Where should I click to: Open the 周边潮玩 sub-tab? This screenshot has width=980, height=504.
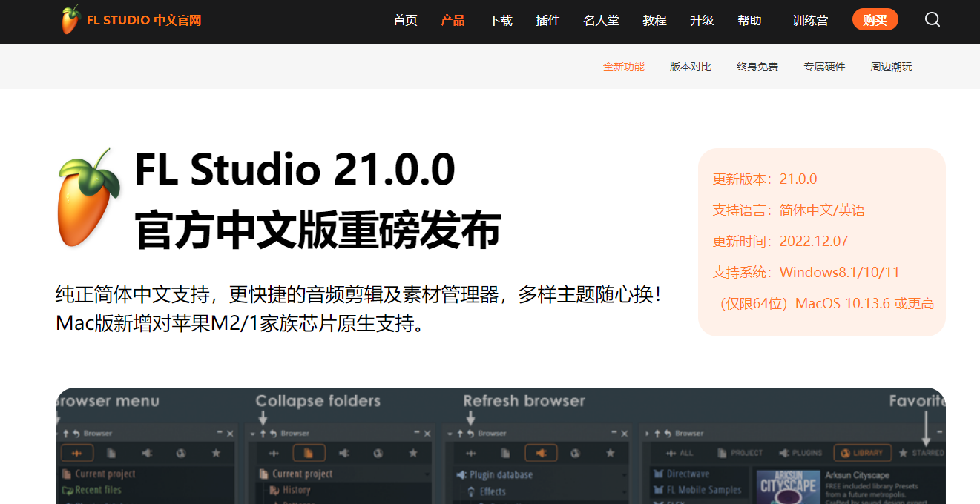891,67
